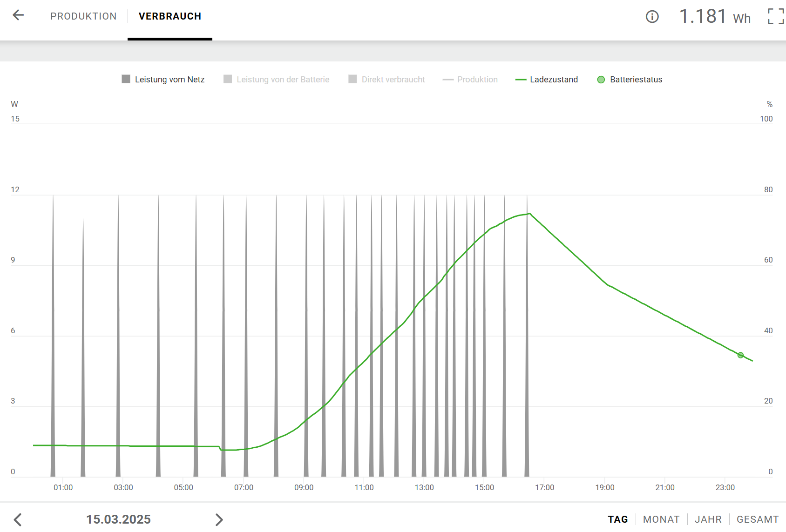Switch to MONAT view
The width and height of the screenshot is (786, 532).
[661, 519]
